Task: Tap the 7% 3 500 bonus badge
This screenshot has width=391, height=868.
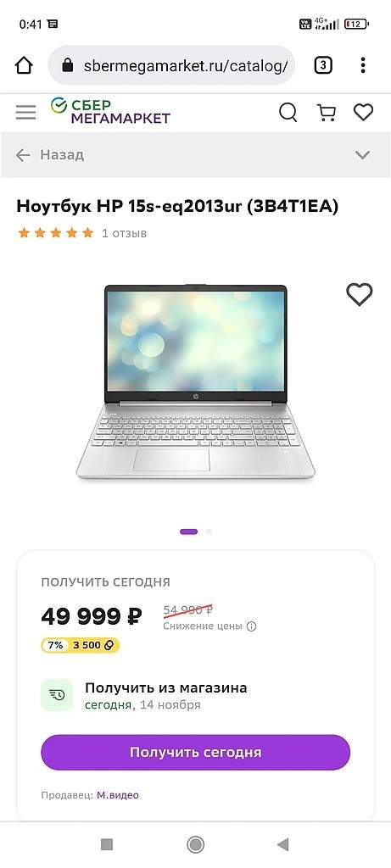Action: pos(81,645)
